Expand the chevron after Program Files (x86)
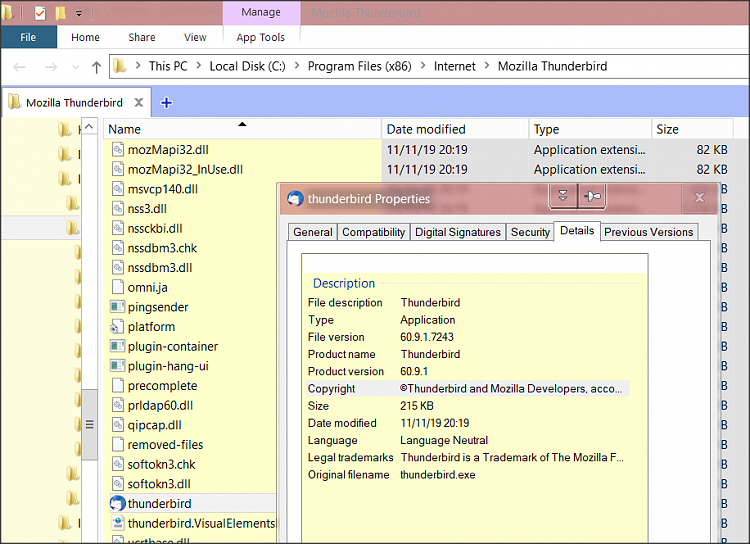Screen dimensions: 750x544 pos(423,66)
